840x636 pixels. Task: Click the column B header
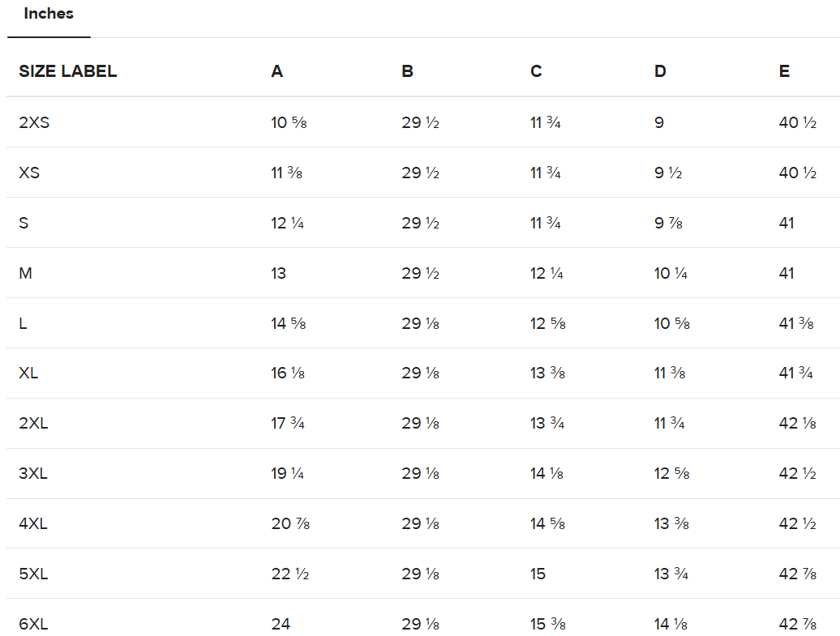[407, 71]
